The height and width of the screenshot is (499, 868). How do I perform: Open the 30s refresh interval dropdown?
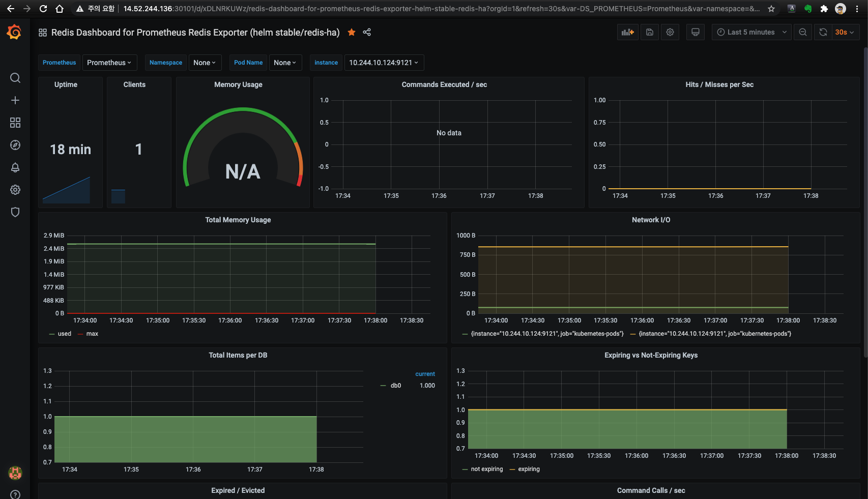tap(846, 32)
